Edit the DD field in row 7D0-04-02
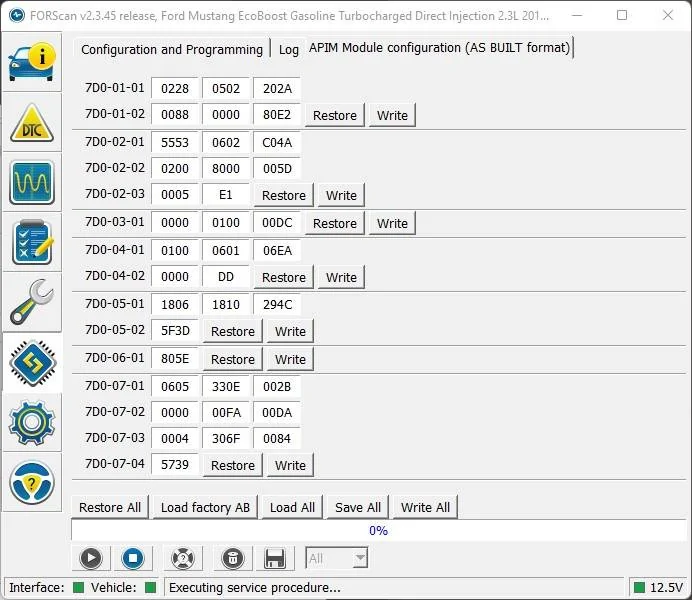Viewport: 692px width, 600px height. (x=226, y=276)
